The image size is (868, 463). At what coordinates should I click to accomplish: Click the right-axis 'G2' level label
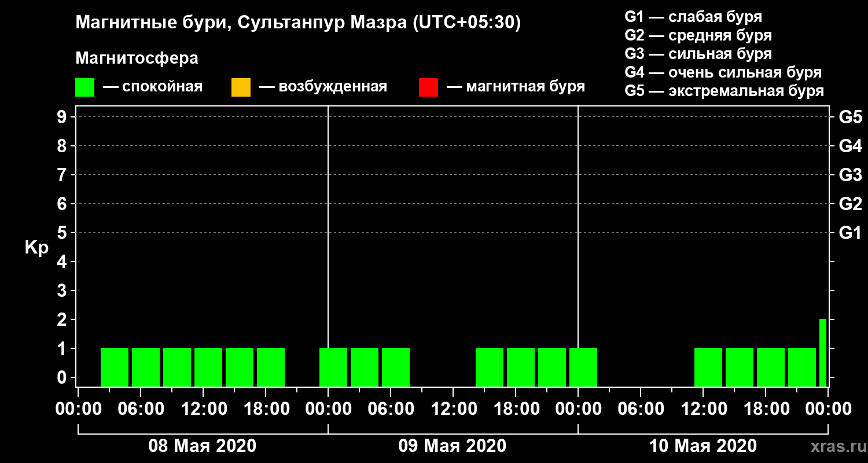850,204
